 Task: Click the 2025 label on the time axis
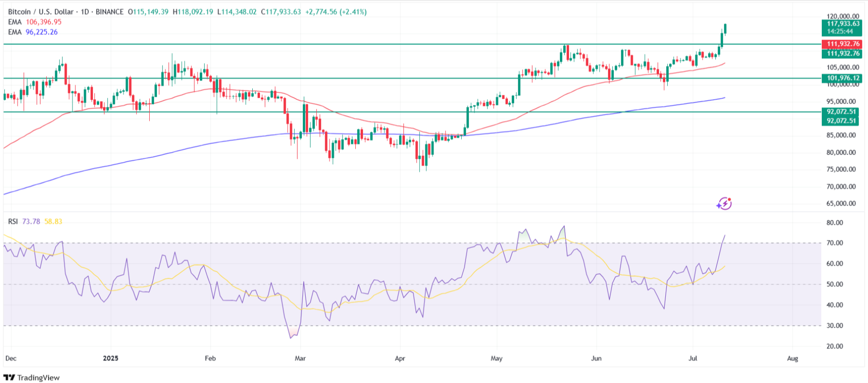coord(111,358)
